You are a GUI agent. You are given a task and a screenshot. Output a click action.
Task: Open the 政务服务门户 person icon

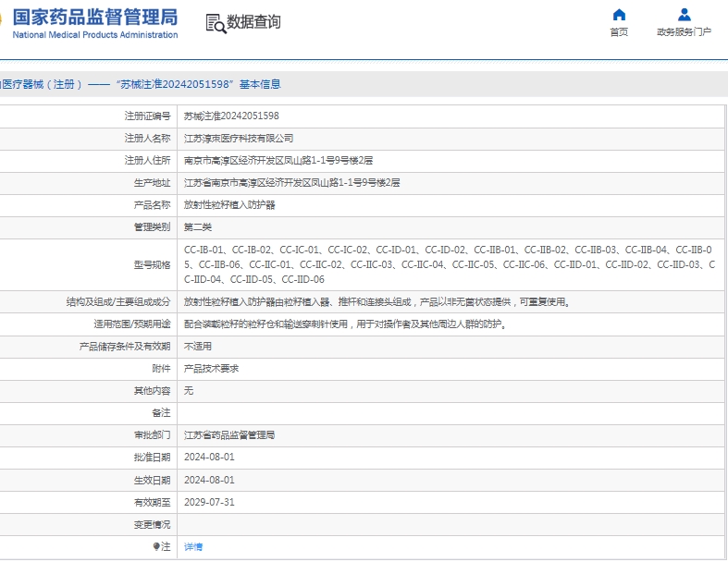click(684, 15)
